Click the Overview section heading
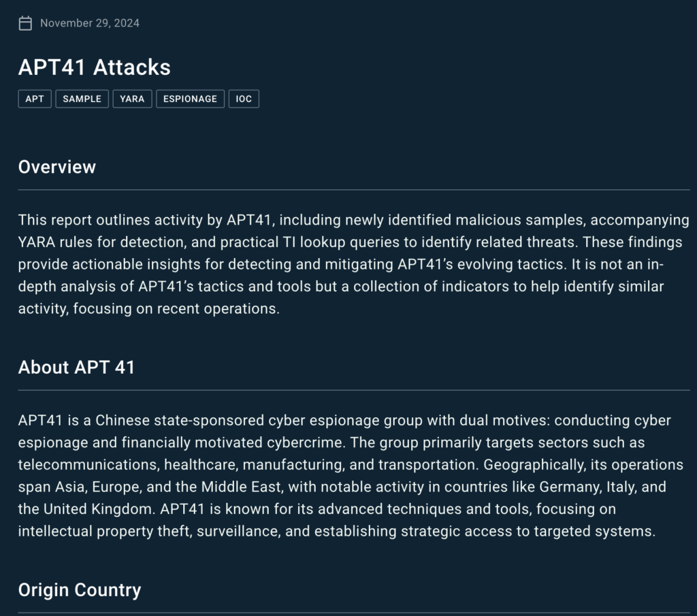Viewport: 697px width, 616px height. (x=57, y=167)
